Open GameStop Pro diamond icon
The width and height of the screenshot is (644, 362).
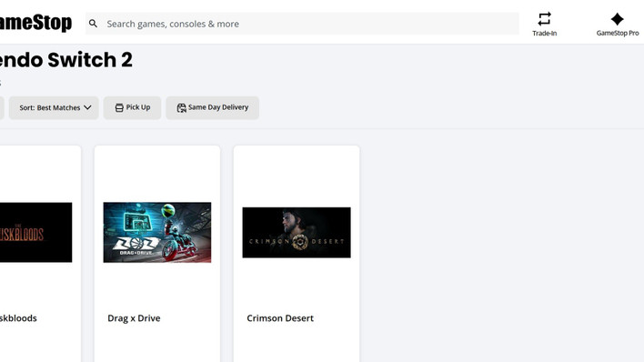click(x=617, y=19)
